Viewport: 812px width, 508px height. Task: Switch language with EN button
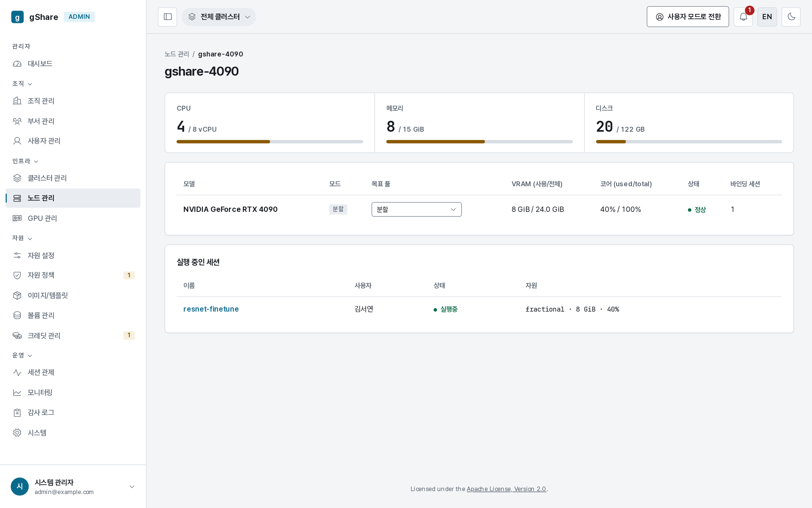pyautogui.click(x=767, y=17)
